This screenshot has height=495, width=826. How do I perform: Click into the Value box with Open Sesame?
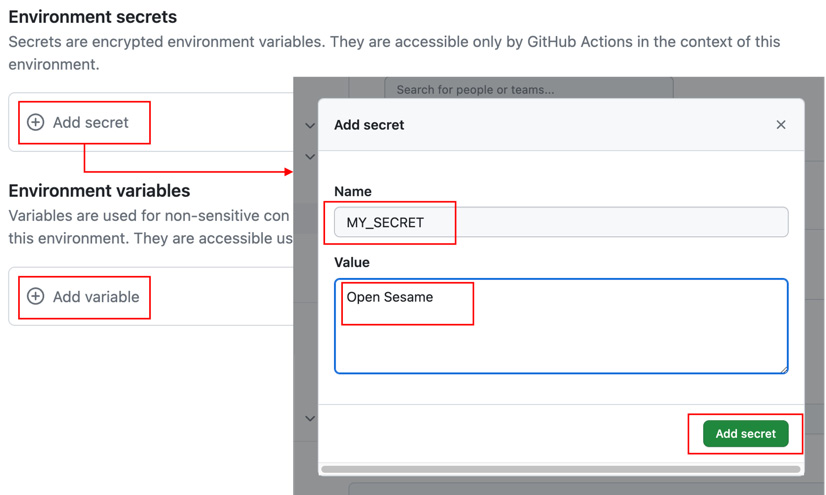coord(561,326)
